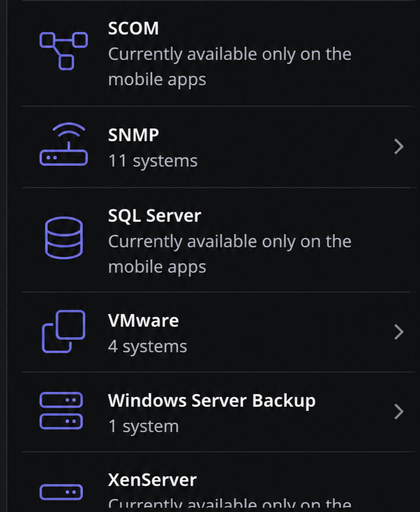420x512 pixels.
Task: Click SQL Server's mobile apps availability note
Action: pos(230,255)
